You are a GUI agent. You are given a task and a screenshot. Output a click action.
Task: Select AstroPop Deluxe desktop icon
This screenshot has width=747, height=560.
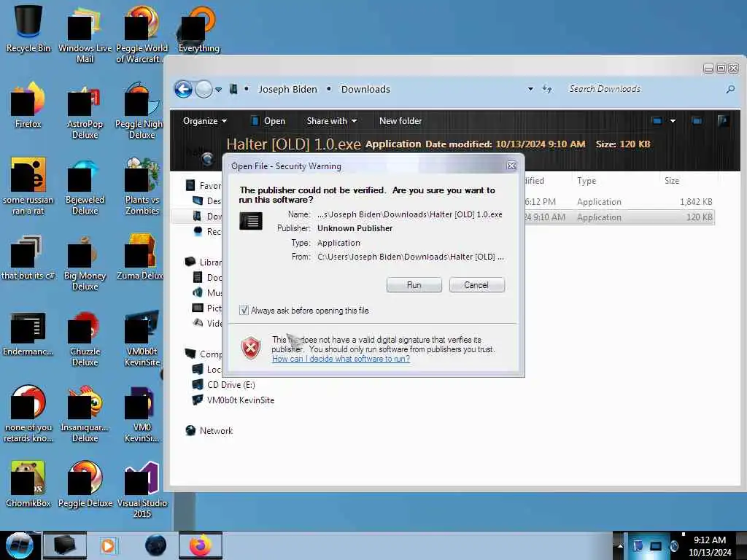85,111
